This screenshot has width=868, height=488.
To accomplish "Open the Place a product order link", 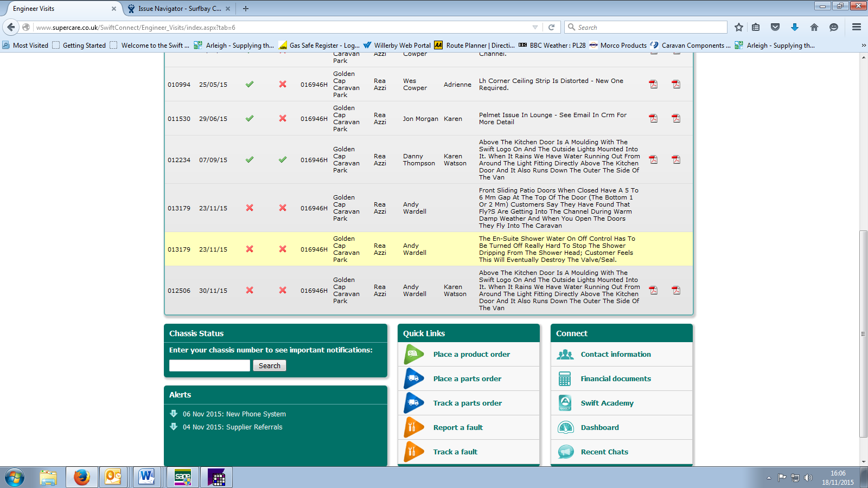I will (x=471, y=354).
